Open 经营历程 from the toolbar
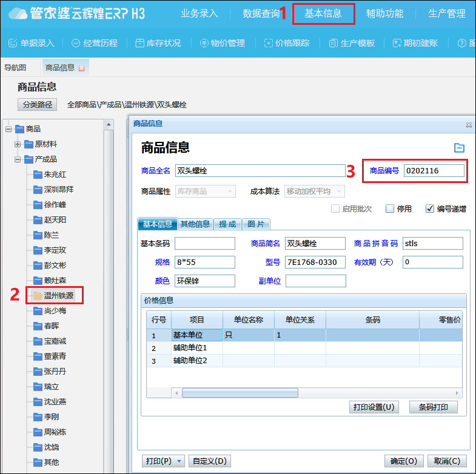 (x=76, y=43)
